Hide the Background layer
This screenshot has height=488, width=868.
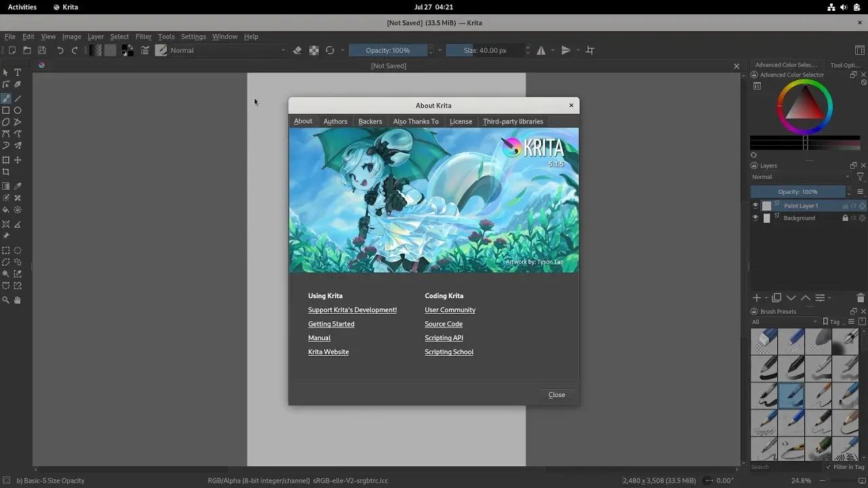pos(755,218)
